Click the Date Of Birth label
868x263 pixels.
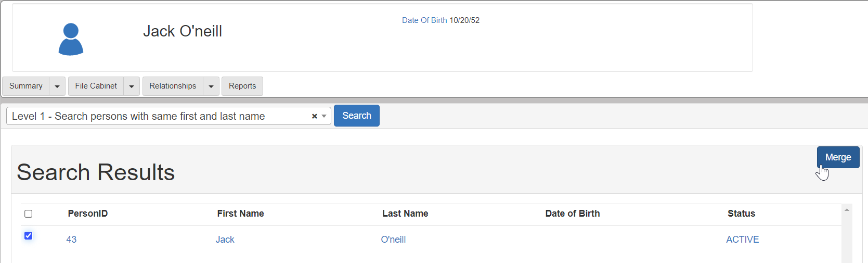(x=424, y=20)
